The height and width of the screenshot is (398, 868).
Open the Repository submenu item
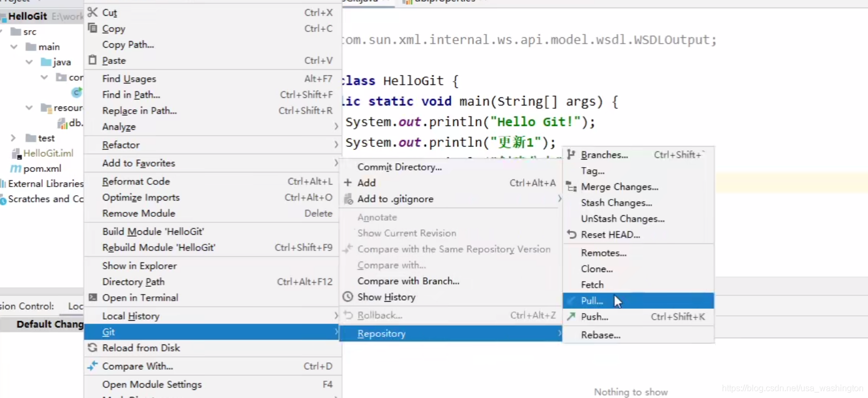[x=451, y=334]
